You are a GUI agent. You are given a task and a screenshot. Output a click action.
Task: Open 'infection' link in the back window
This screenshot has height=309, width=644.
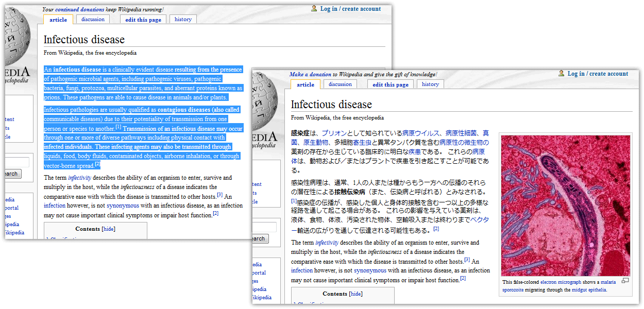pyautogui.click(x=55, y=205)
